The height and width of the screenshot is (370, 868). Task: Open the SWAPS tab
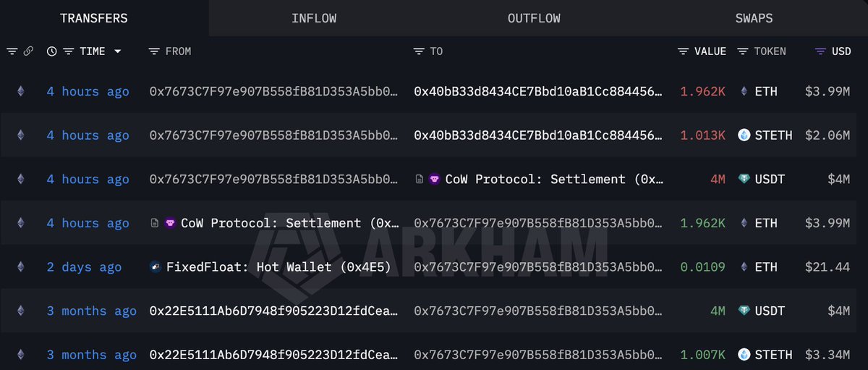pyautogui.click(x=754, y=18)
